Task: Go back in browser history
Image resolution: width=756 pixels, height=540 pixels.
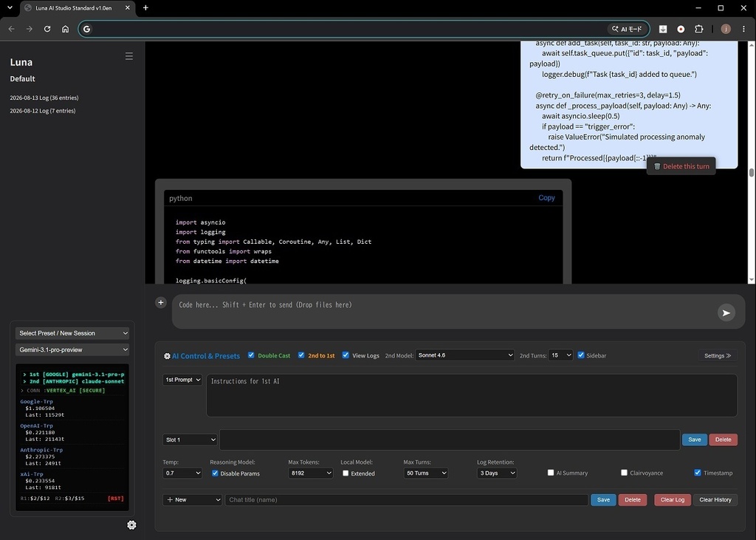Action: (x=12, y=29)
